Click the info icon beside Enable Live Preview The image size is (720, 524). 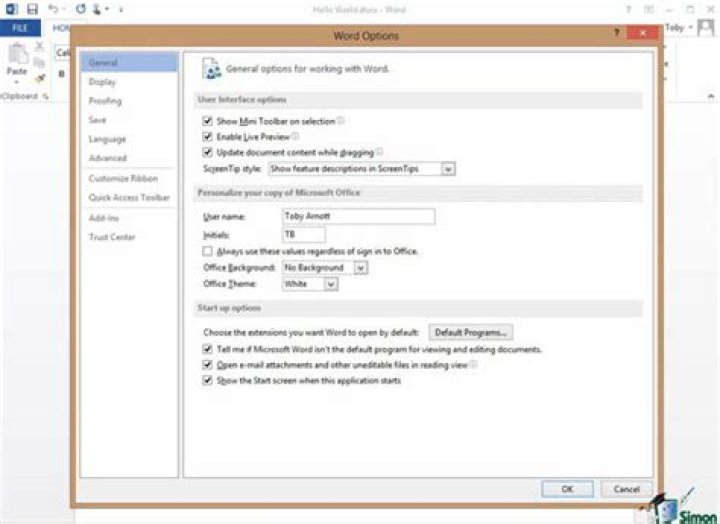[x=295, y=136]
